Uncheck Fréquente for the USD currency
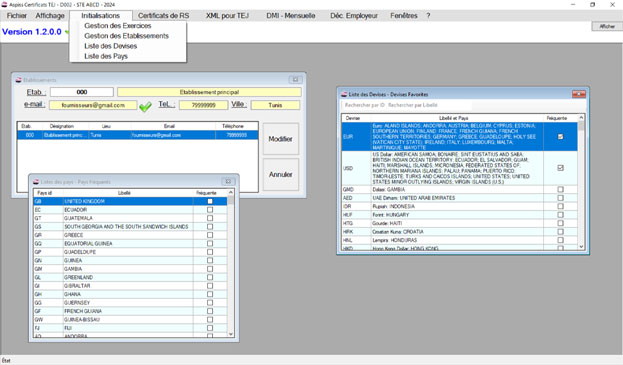Viewport: 623px width, 365px height. pos(560,168)
